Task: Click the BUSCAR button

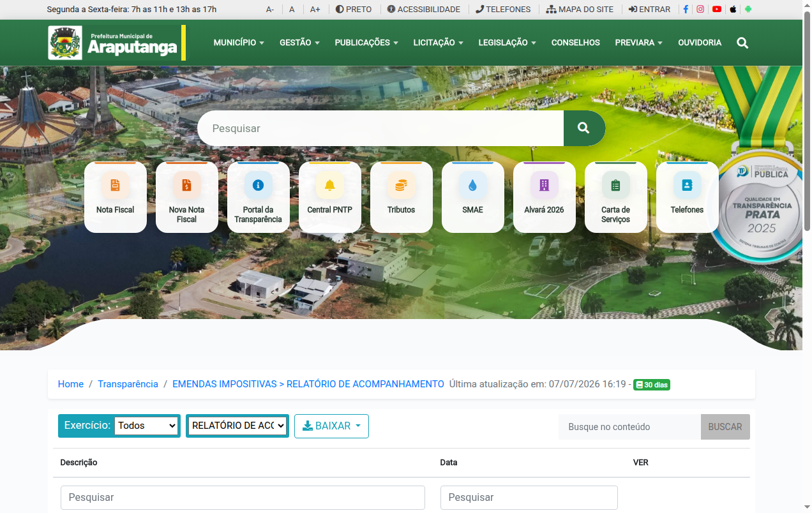Action: [x=725, y=427]
